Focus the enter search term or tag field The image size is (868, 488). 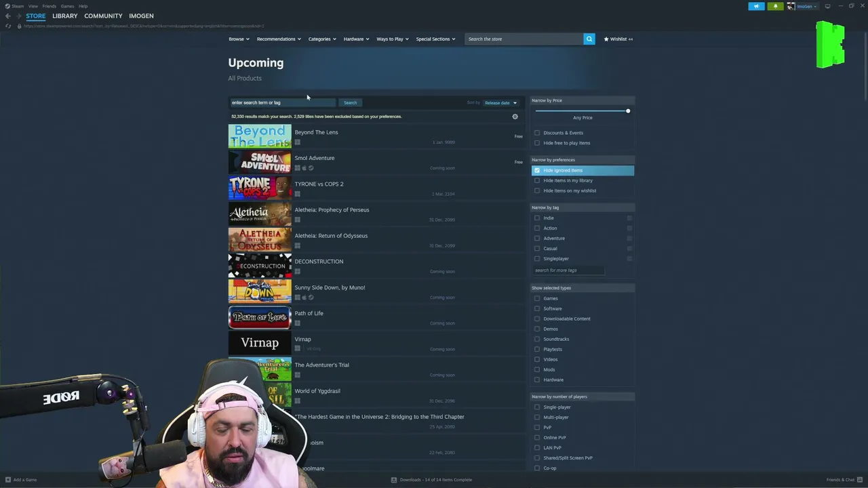(x=283, y=103)
